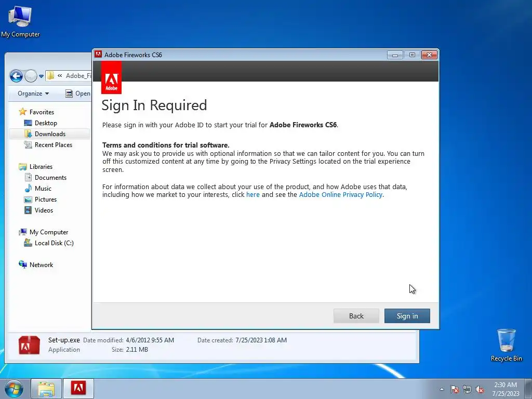
Task: Click the network status tray icon
Action: click(467, 389)
